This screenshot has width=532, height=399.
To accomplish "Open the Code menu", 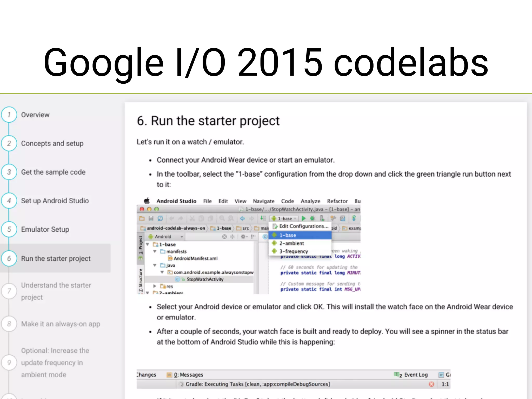I will pyautogui.click(x=288, y=201).
